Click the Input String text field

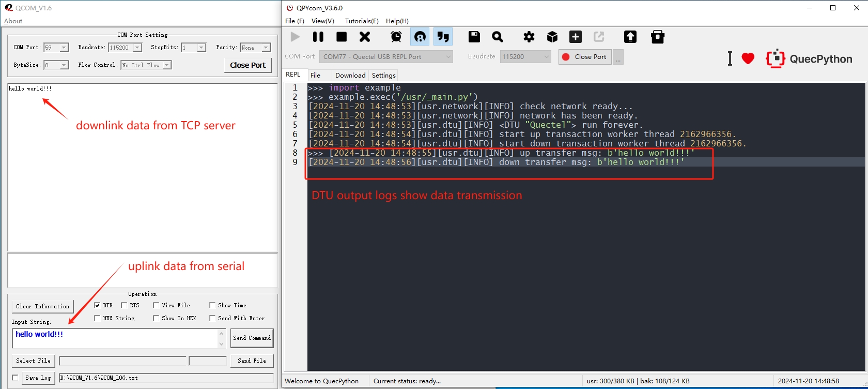(115, 338)
